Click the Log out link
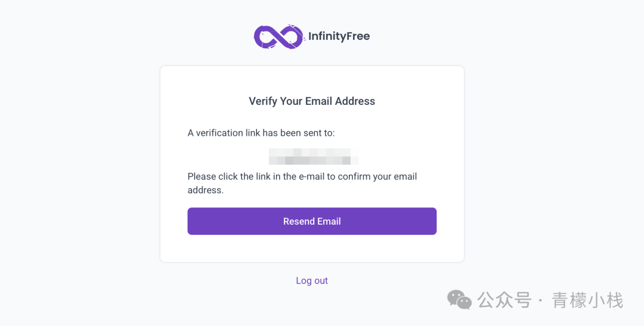The image size is (644, 326). click(x=312, y=281)
